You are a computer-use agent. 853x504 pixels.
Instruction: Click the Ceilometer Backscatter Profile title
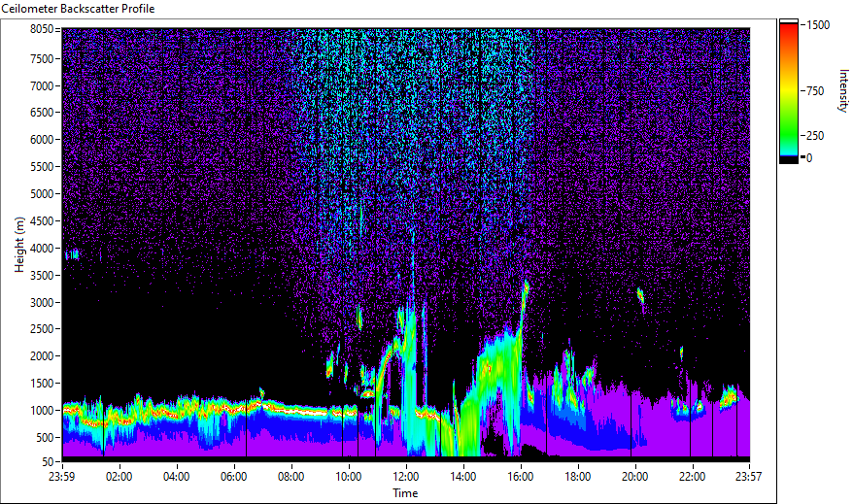[x=78, y=9]
